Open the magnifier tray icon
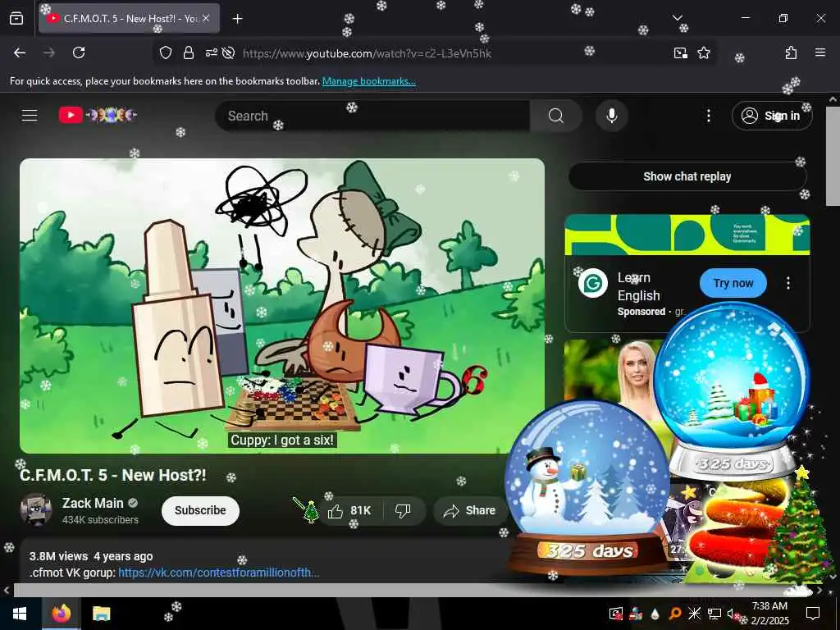840x630 pixels. point(674,614)
